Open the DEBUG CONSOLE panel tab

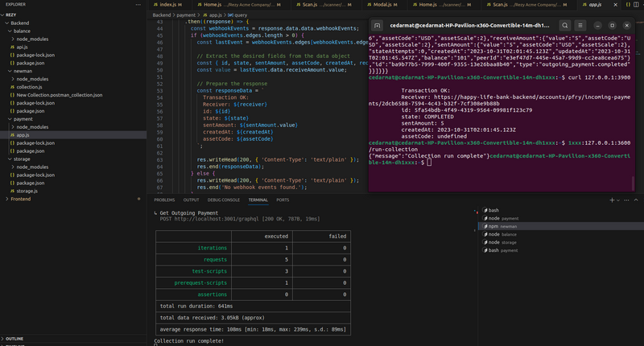224,200
